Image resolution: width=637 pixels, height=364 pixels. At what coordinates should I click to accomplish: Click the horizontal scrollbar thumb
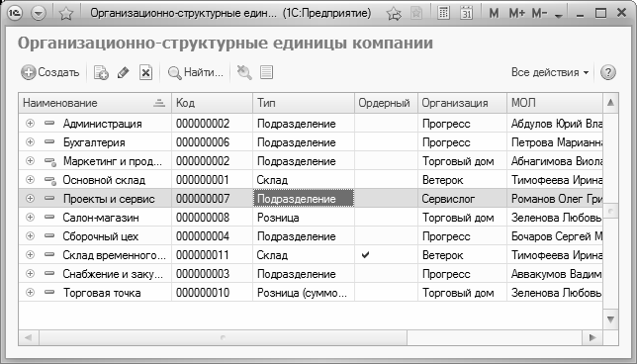(223, 337)
